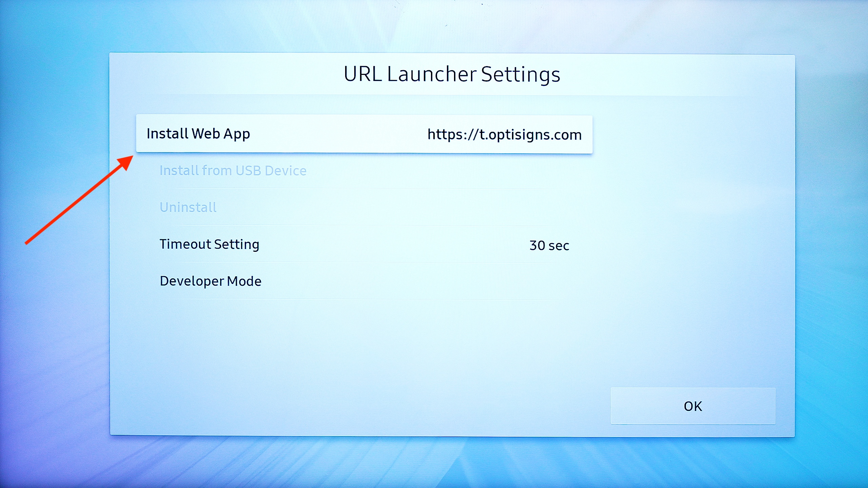
Task: Select the Install Web App row
Action: pyautogui.click(x=364, y=134)
